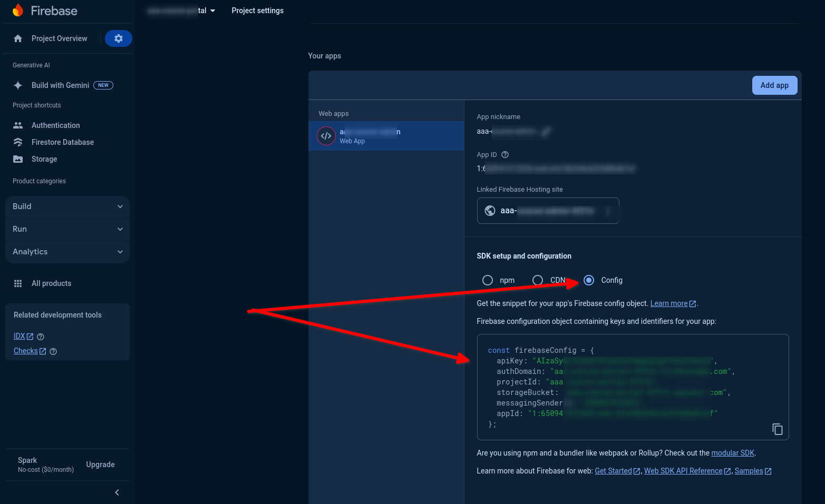The width and height of the screenshot is (825, 504).
Task: Click the Firebase flame logo
Action: pos(18,10)
